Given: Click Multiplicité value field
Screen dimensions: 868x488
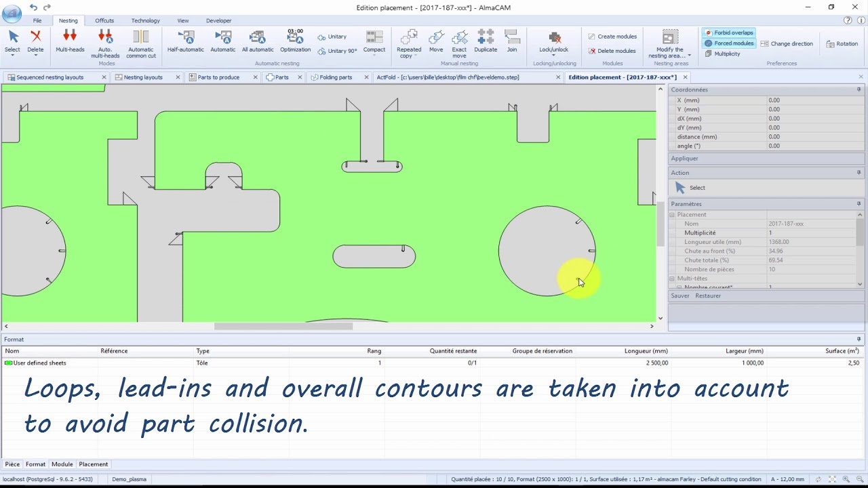Looking at the screenshot, I should (811, 232).
